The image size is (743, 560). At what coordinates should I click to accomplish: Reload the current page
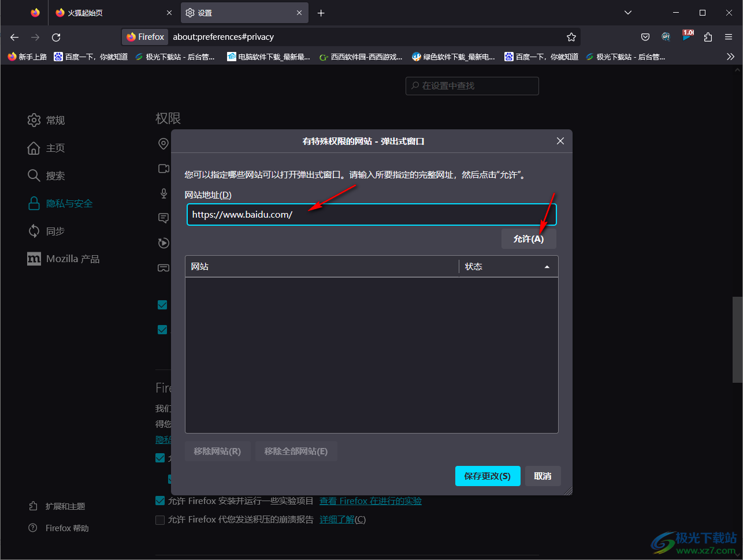click(x=56, y=37)
